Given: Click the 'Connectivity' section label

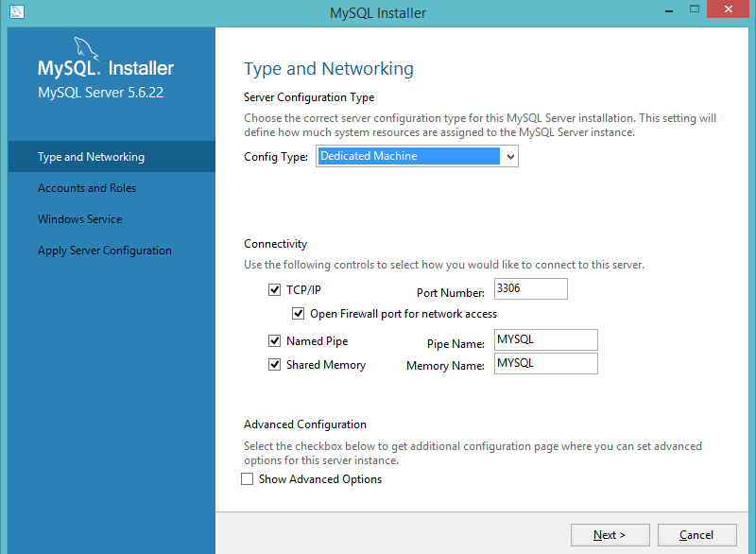Looking at the screenshot, I should (x=275, y=244).
